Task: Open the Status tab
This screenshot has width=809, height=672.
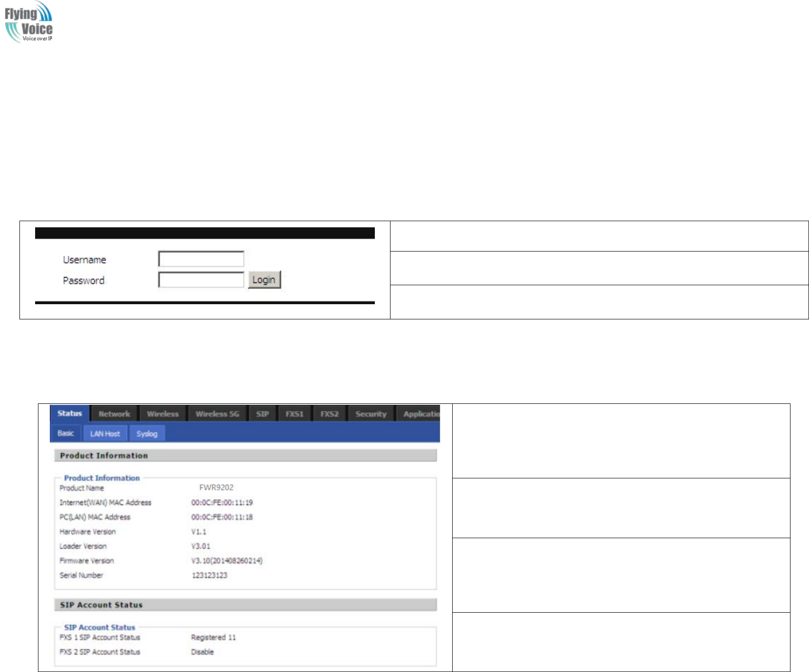Action: 70,413
